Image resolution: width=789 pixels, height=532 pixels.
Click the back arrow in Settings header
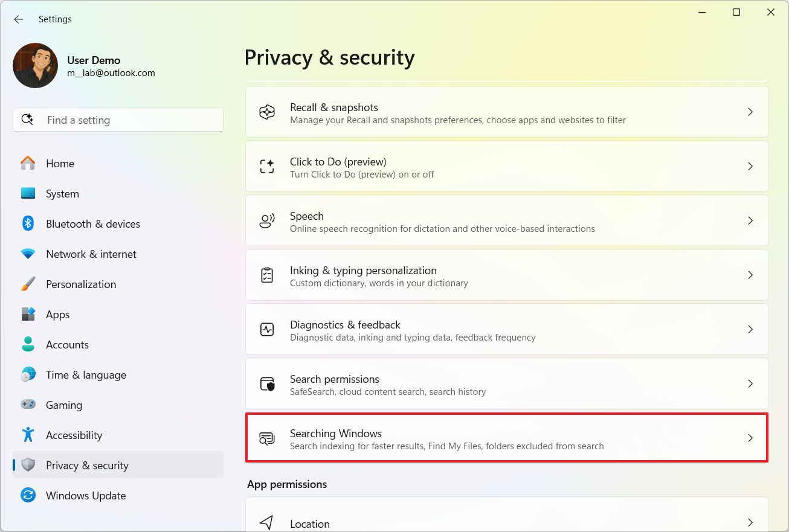[19, 19]
